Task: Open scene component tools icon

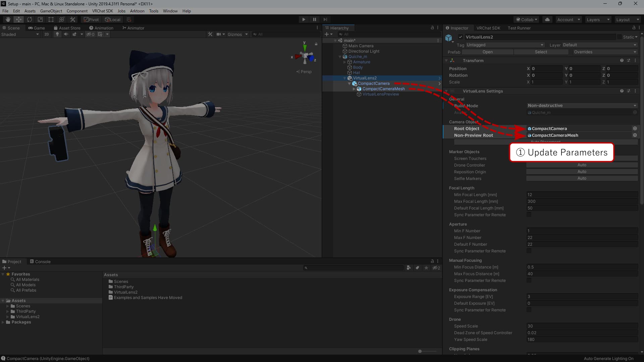Action: 210,34
